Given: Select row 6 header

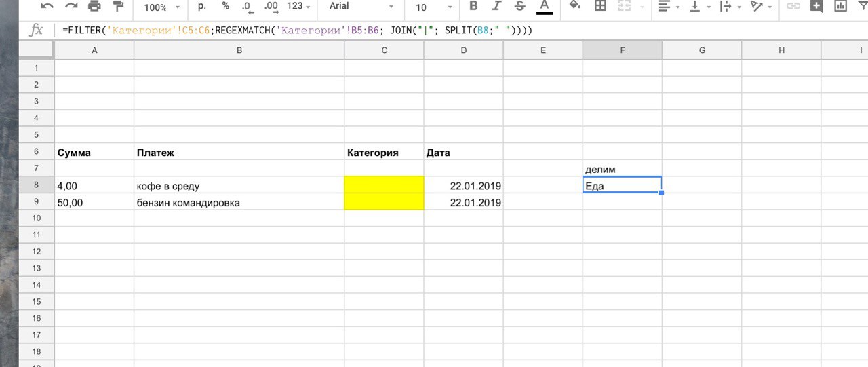Looking at the screenshot, I should 37,152.
